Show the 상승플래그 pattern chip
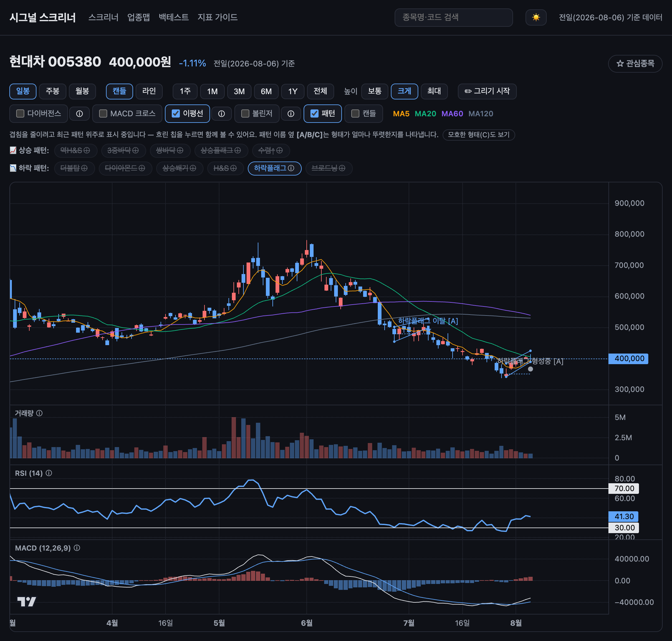Screen dimensions: 672x641 coord(221,150)
